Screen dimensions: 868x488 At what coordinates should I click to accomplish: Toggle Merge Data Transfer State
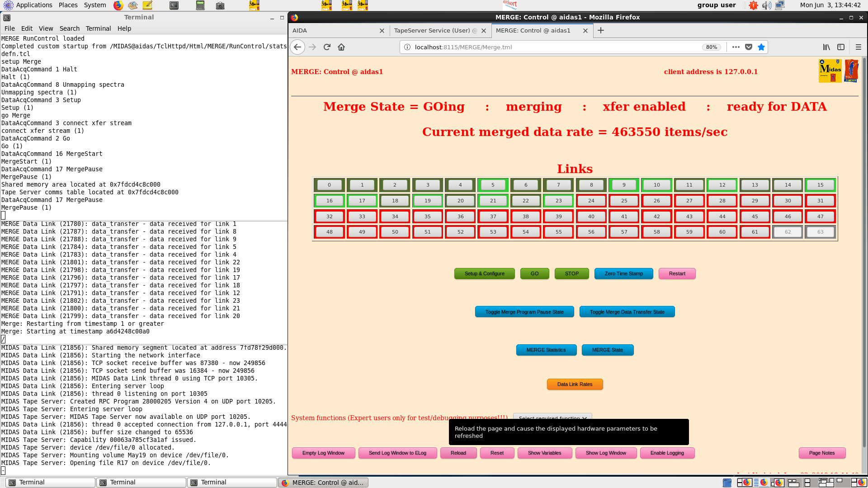pos(627,312)
